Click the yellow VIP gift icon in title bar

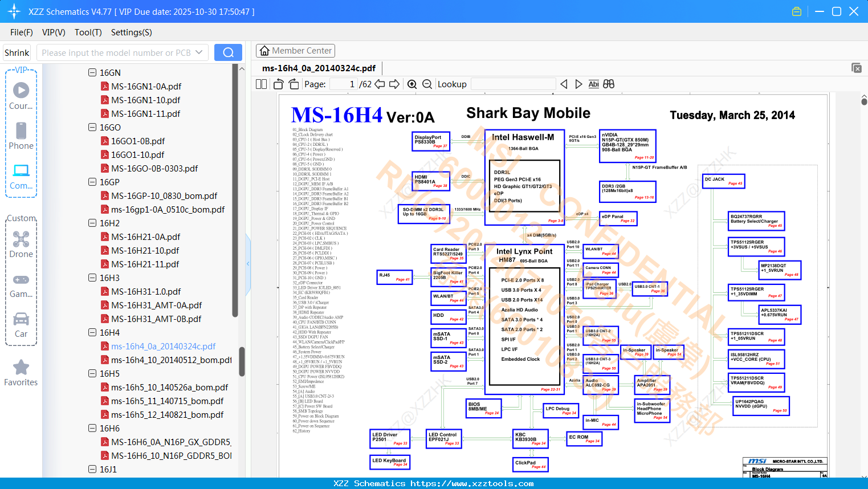pos(797,11)
